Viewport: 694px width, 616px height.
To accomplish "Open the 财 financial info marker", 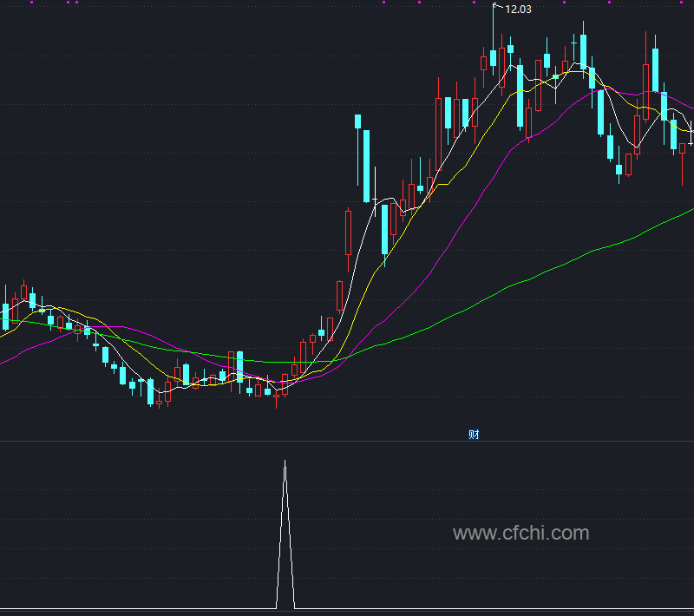I will click(474, 435).
